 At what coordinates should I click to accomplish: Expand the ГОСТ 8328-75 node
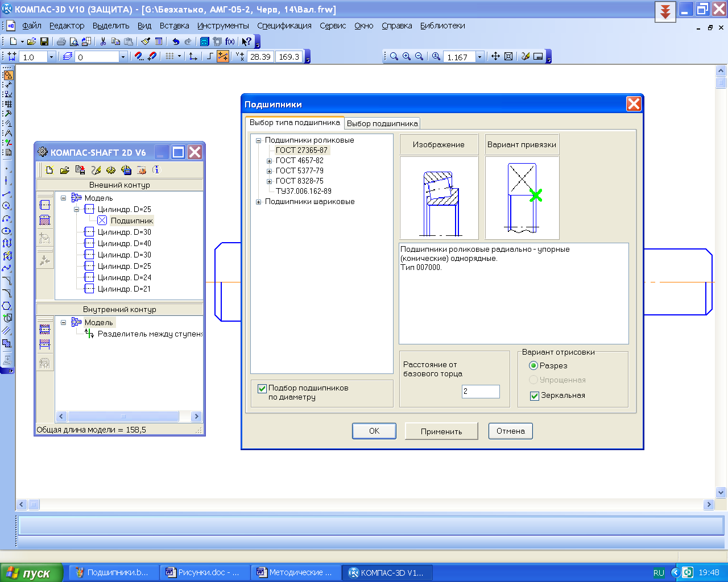pyautogui.click(x=270, y=181)
